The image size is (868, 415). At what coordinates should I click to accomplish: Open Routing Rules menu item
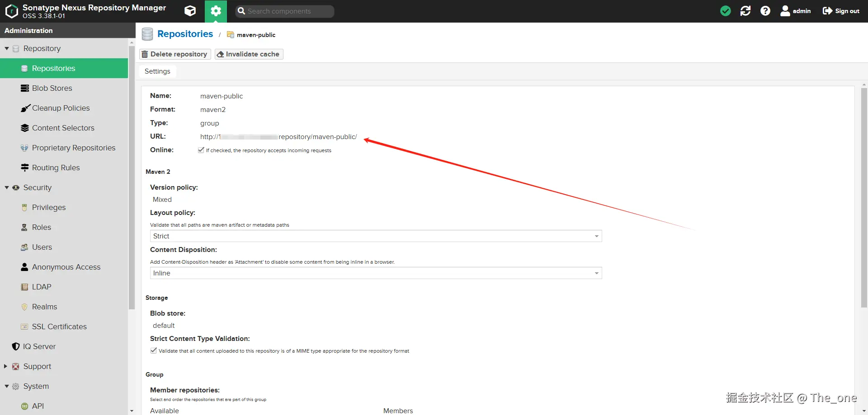point(64,168)
